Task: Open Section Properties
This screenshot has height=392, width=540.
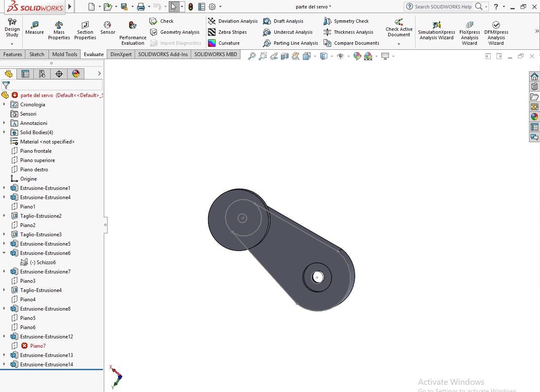Action: coord(85,31)
